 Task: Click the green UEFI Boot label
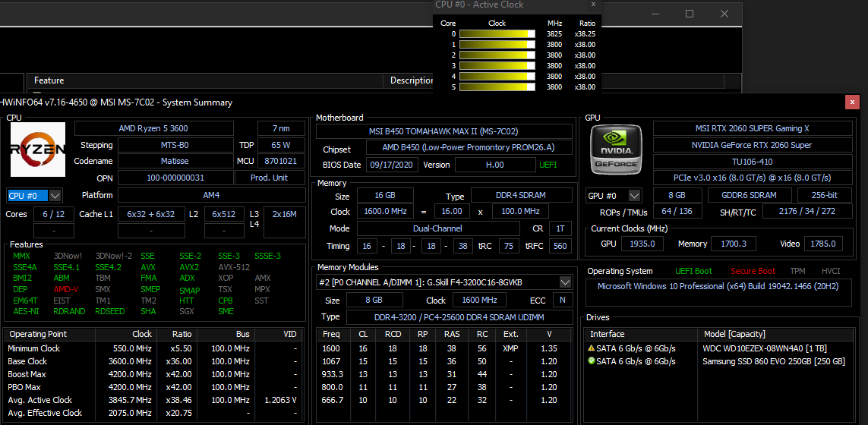pyautogui.click(x=693, y=271)
